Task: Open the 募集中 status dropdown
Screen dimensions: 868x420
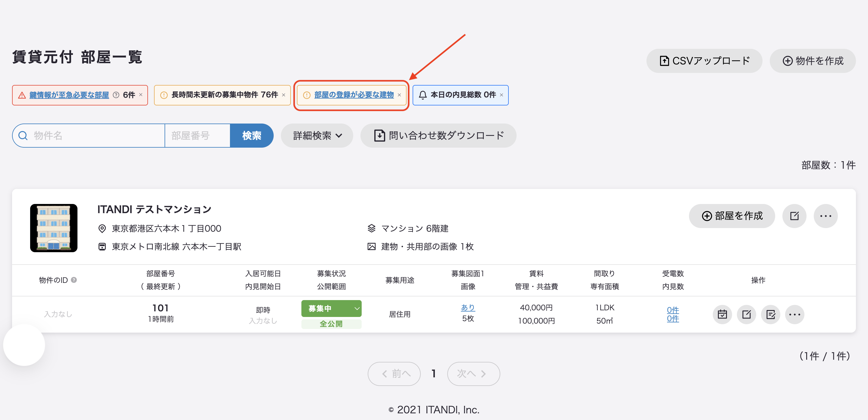Action: (x=332, y=309)
